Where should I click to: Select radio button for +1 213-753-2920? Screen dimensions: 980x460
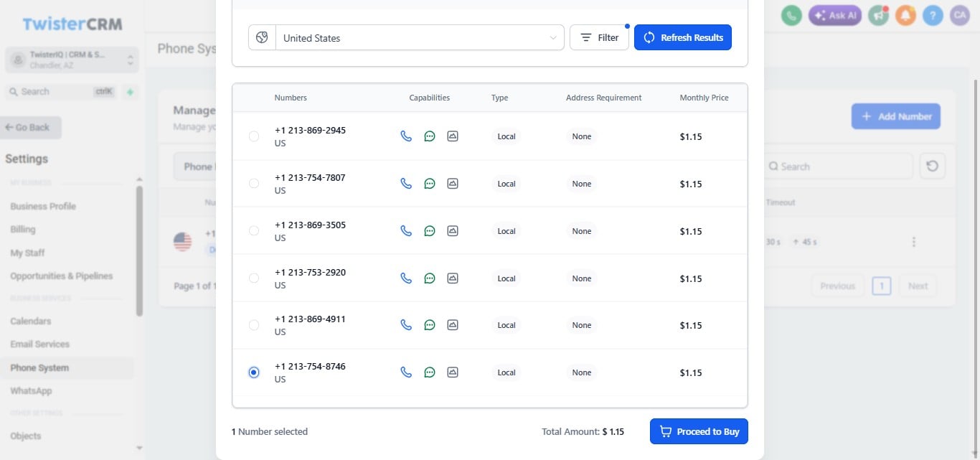pos(254,278)
